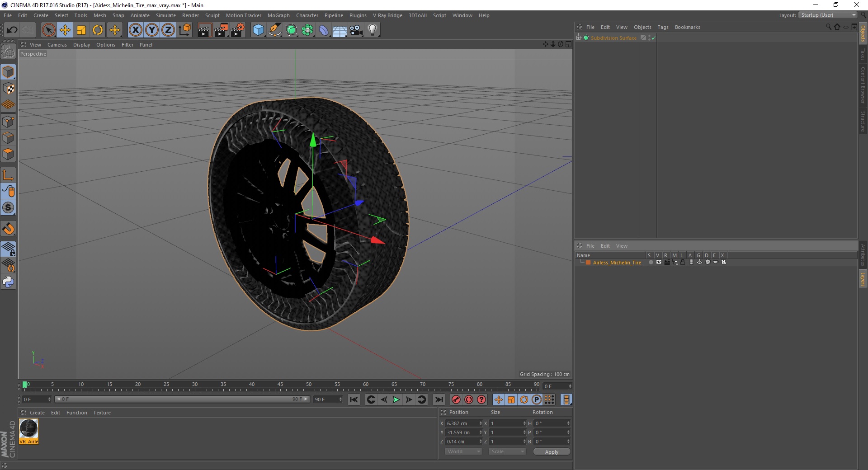Select the Live Selection tool
The width and height of the screenshot is (868, 470).
click(x=48, y=30)
